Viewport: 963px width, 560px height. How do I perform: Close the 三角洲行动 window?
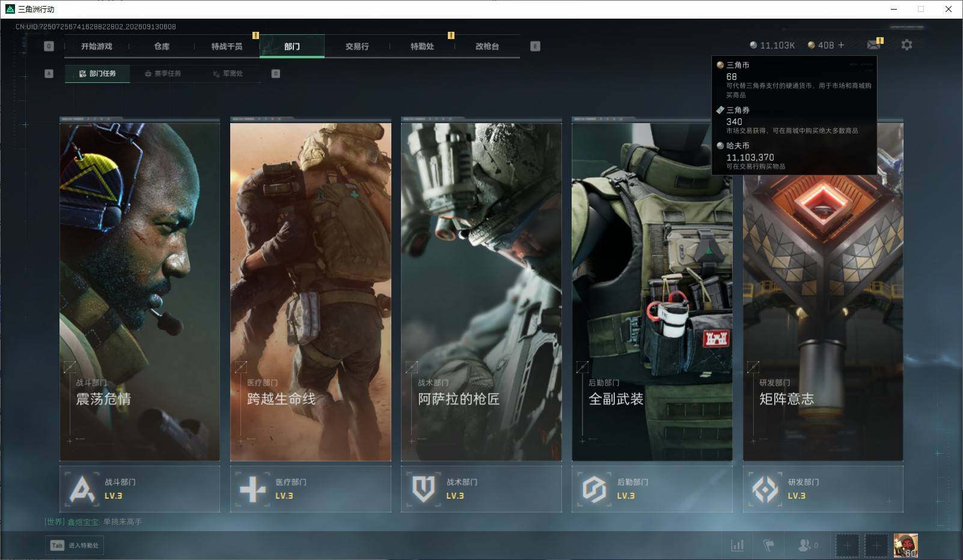coord(949,9)
